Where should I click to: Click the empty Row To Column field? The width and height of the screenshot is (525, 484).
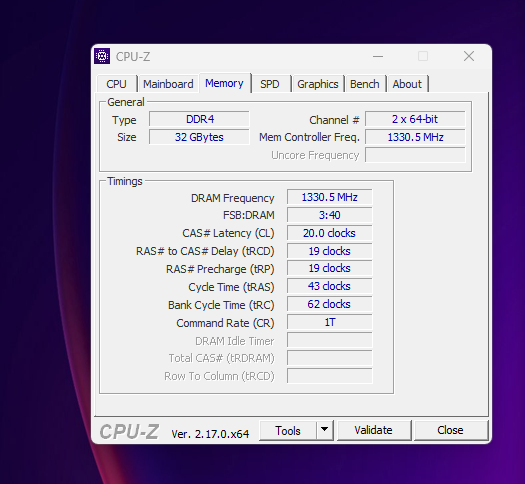(329, 376)
